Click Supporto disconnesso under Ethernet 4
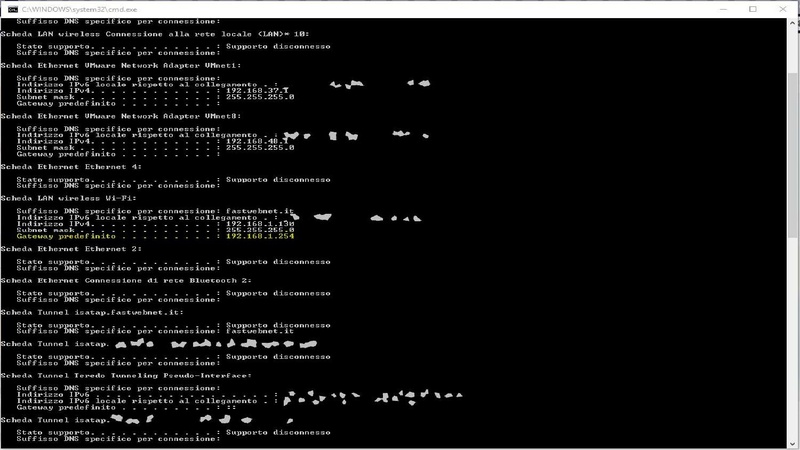This screenshot has height=450, width=800. [278, 180]
